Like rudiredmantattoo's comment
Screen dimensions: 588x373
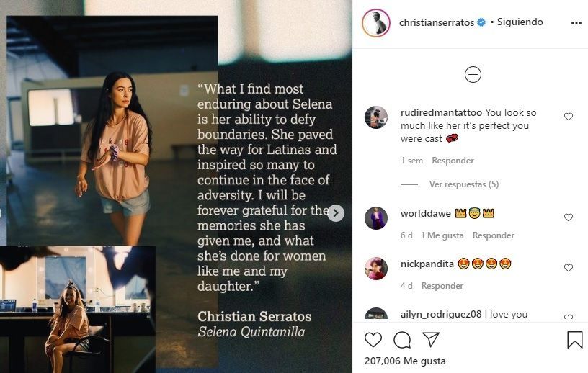(569, 117)
